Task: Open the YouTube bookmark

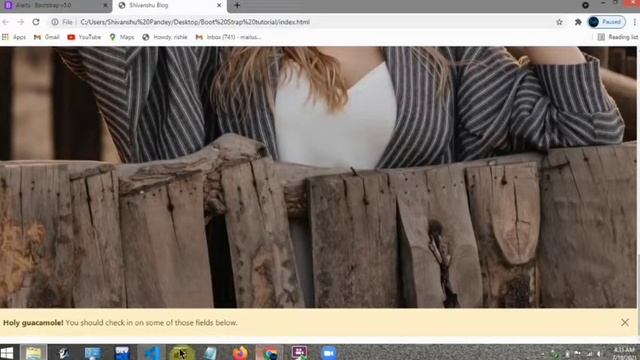Action: coord(84,37)
